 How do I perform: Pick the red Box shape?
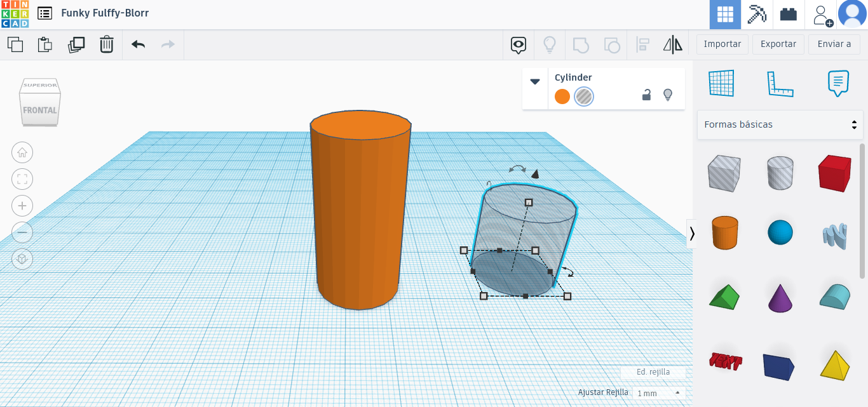click(834, 173)
